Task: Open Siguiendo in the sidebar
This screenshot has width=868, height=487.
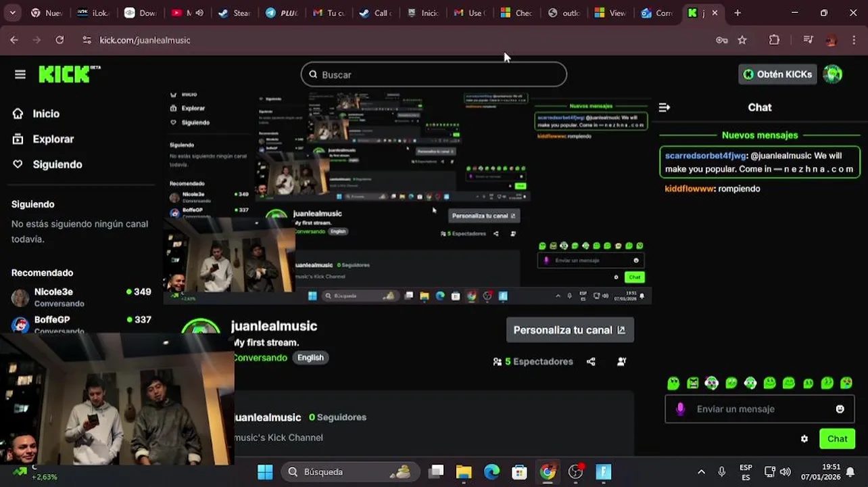Action: [x=57, y=164]
